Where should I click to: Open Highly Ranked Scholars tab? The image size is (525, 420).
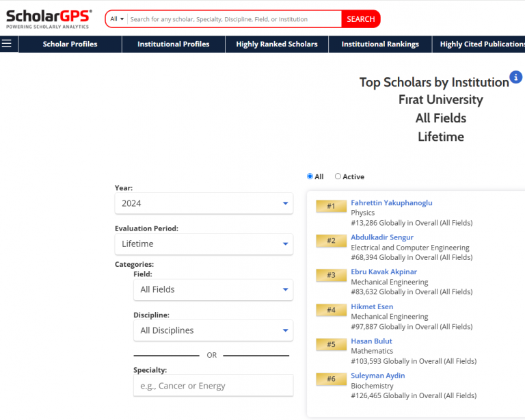click(x=277, y=44)
